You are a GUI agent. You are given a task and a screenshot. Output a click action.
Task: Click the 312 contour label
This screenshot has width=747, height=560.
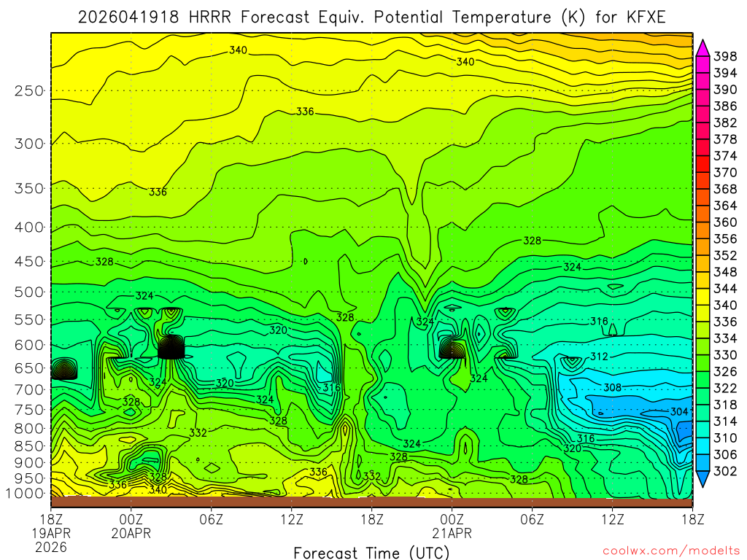[599, 356]
